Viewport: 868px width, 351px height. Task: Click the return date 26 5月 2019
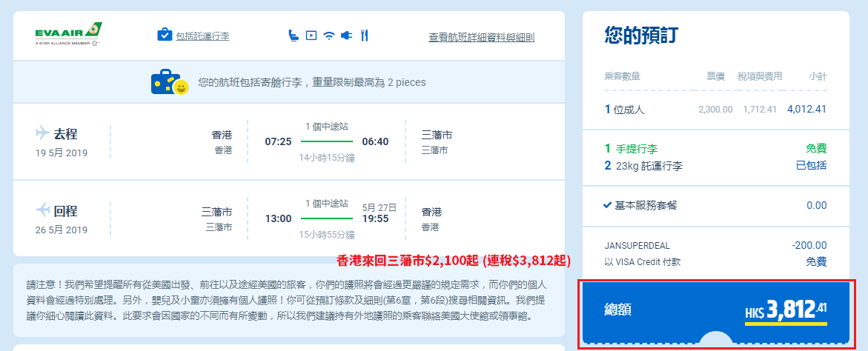[x=61, y=230]
